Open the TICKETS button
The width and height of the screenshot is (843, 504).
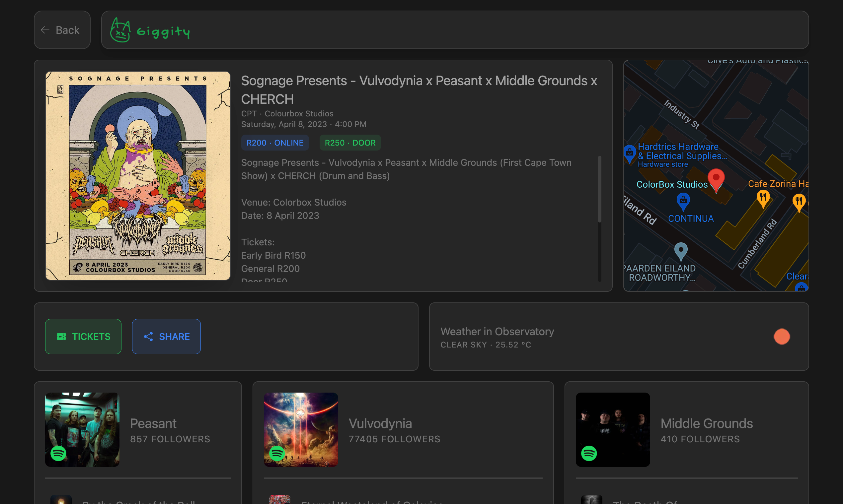(x=83, y=337)
